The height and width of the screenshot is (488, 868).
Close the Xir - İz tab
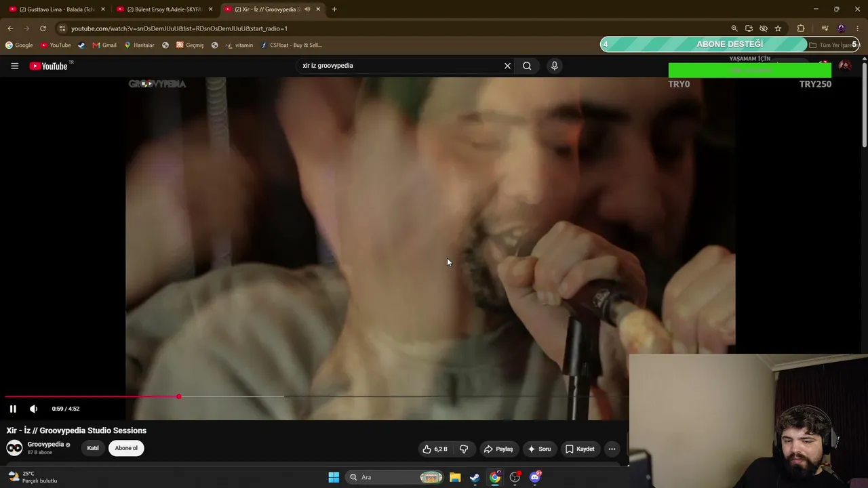[x=318, y=9]
